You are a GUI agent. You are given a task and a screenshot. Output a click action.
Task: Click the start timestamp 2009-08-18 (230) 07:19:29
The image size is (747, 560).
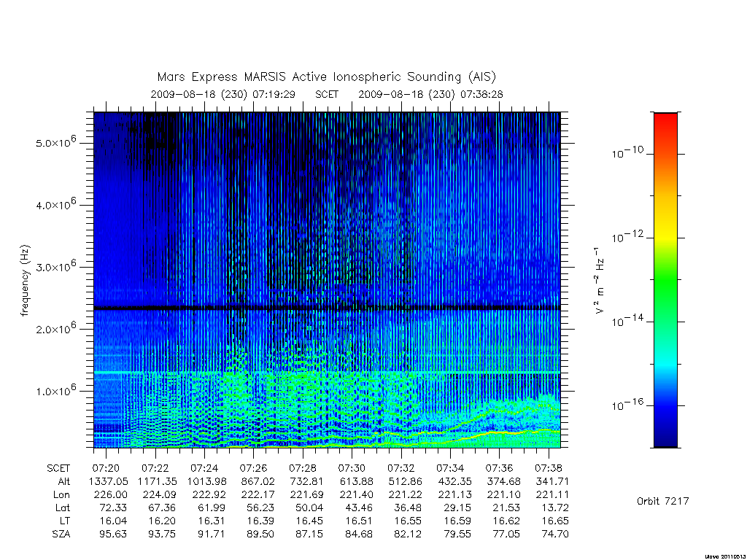[223, 94]
